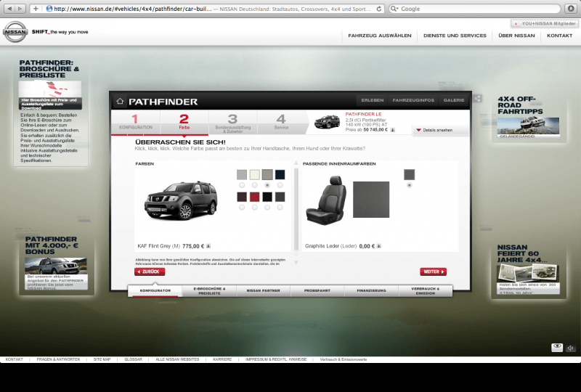The image size is (581, 392).
Task: Open the Über Nissan menu
Action: 516,36
